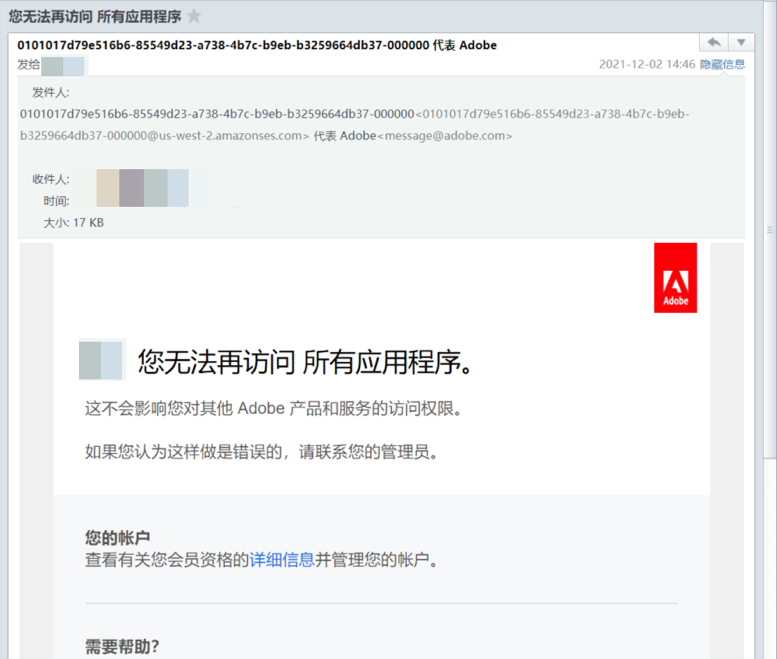This screenshot has height=659, width=777.
Task: Click the 您的帐户 heading
Action: (117, 538)
